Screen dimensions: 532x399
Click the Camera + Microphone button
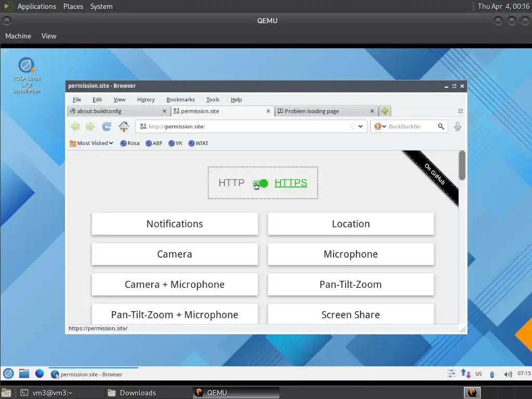(x=175, y=284)
